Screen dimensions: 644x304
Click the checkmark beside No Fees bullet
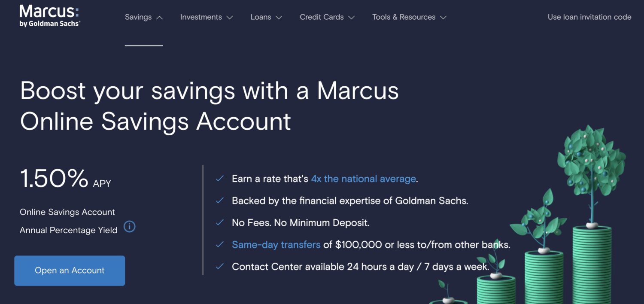click(220, 222)
